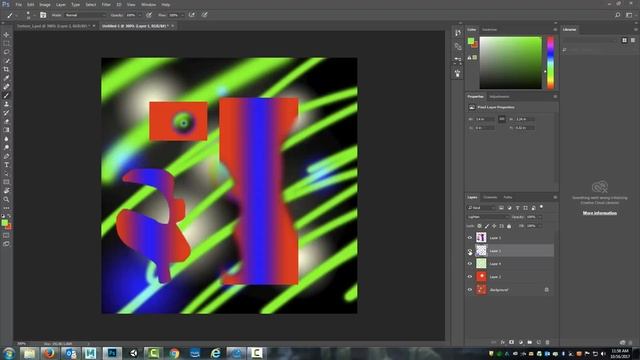Hide the Background layer
Image resolution: width=640 pixels, height=360 pixels.
(469, 290)
